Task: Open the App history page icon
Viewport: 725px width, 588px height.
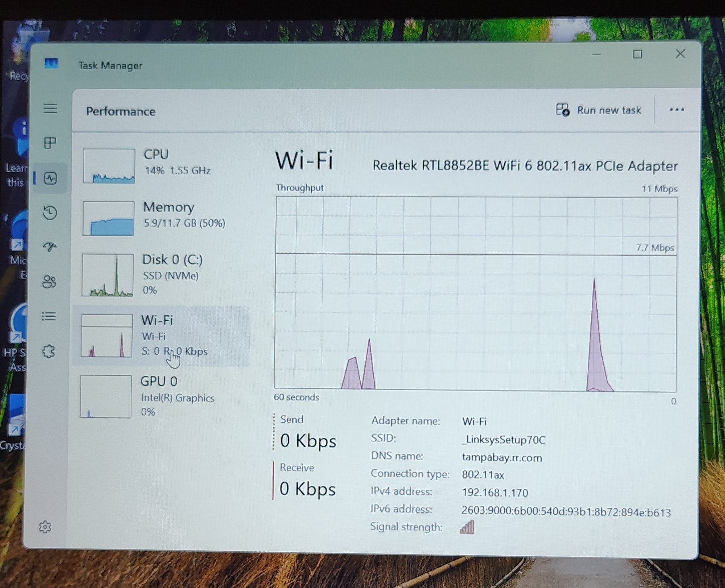Action: click(x=50, y=212)
